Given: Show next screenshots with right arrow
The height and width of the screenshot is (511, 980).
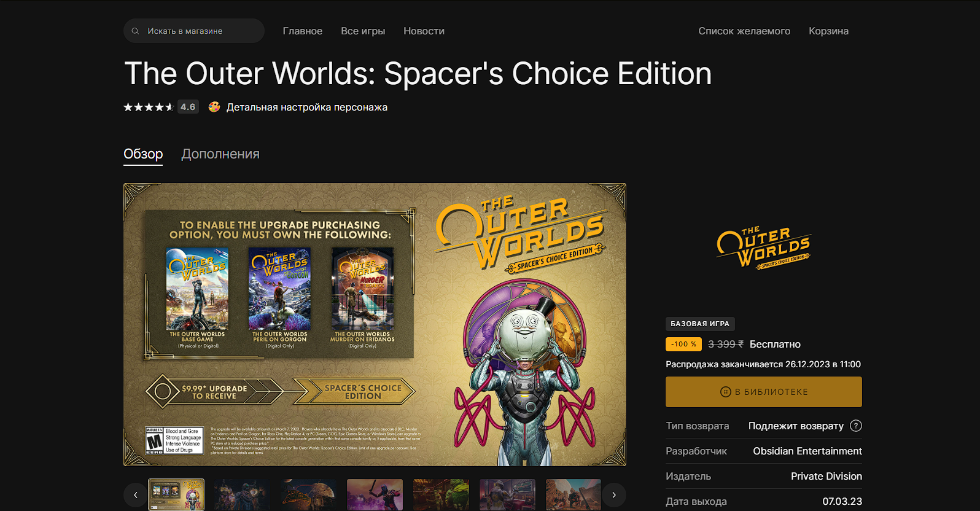Looking at the screenshot, I should point(614,494).
